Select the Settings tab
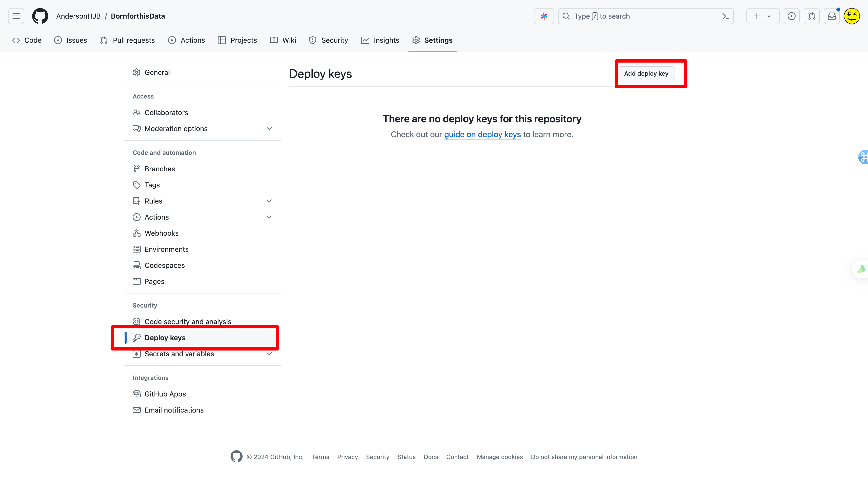868x499 pixels. click(x=432, y=40)
